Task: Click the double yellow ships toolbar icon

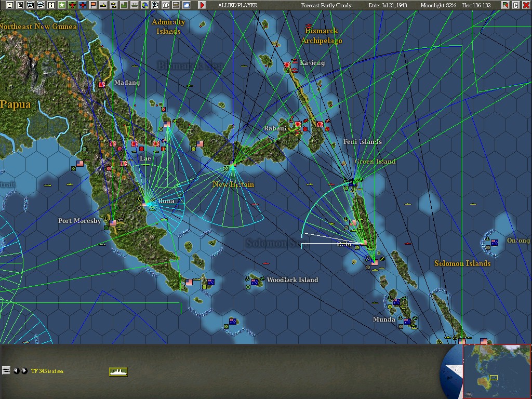Action: point(114,5)
